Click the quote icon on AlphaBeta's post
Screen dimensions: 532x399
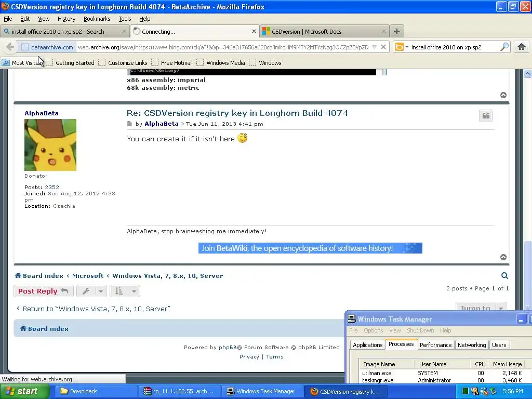tap(486, 116)
